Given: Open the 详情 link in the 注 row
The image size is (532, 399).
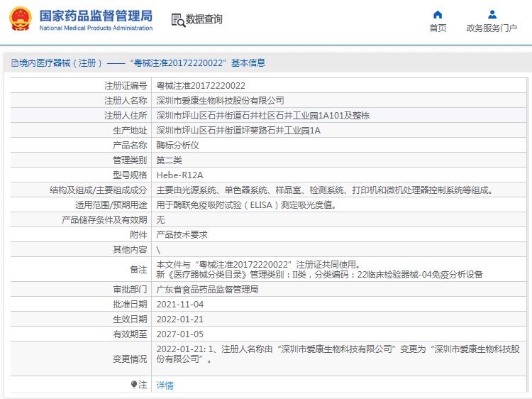Looking at the screenshot, I should [x=165, y=385].
